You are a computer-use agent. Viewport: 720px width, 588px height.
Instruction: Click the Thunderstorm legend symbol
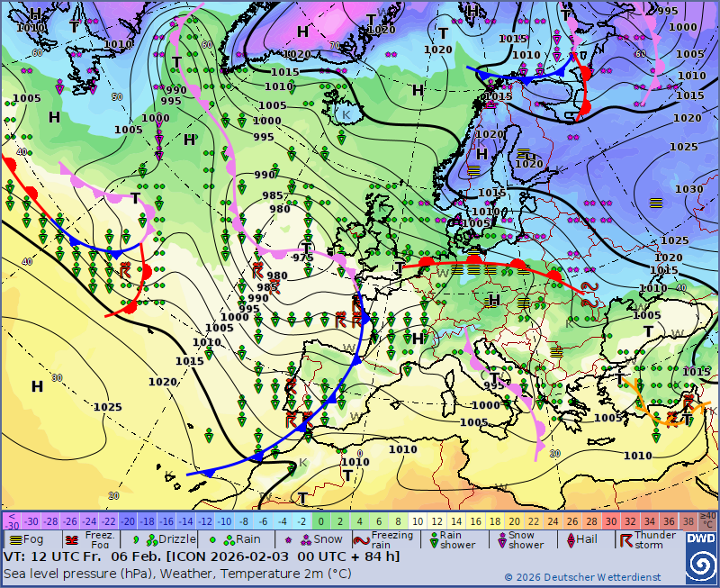(x=624, y=540)
